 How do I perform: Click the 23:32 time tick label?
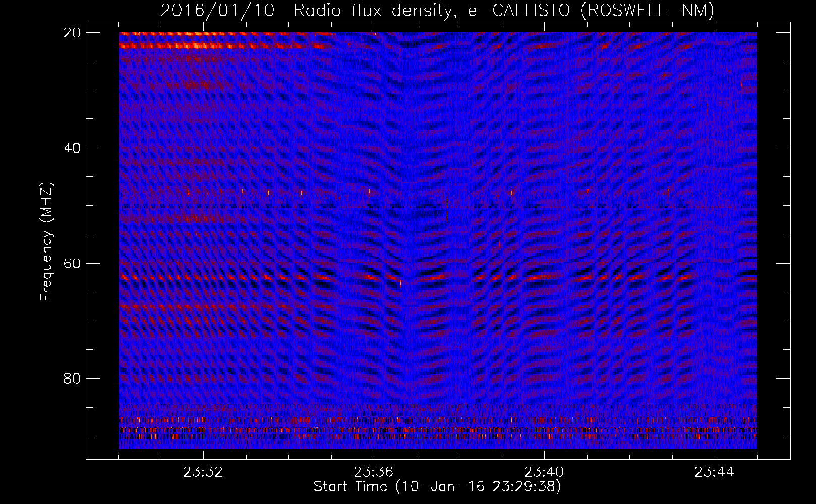click(203, 472)
